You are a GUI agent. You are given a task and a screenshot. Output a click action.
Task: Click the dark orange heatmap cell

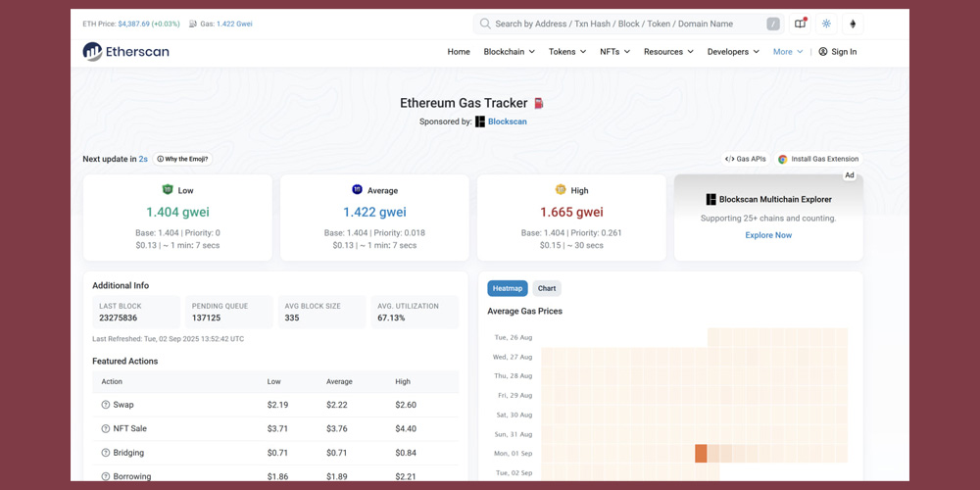[x=701, y=453]
